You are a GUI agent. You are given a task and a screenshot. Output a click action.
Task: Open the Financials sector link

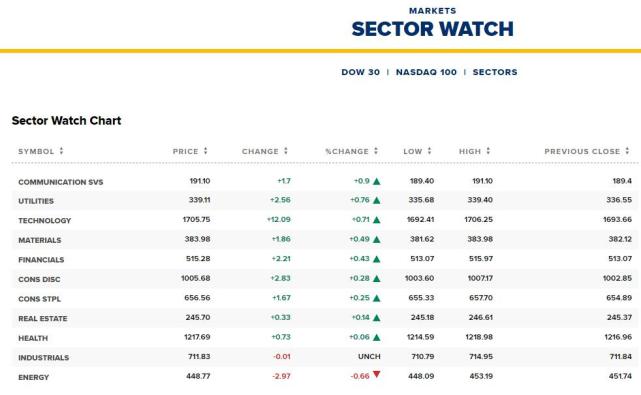(x=41, y=260)
